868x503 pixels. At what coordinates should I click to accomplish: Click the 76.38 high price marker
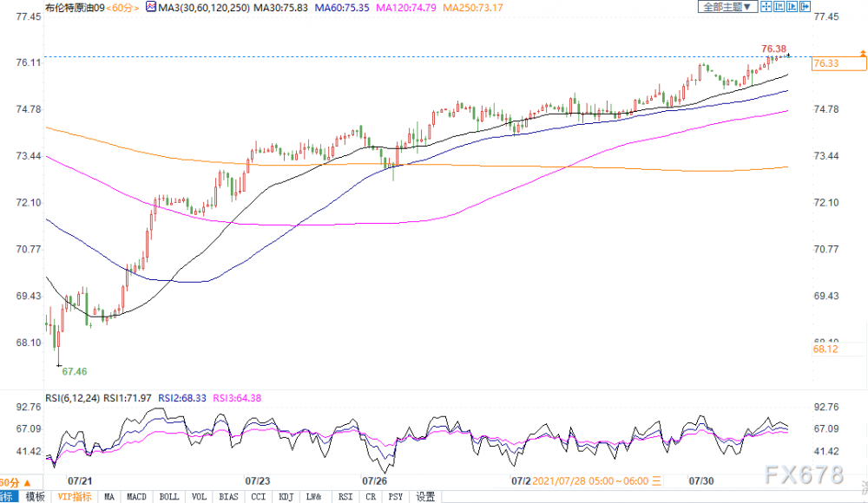click(x=773, y=49)
